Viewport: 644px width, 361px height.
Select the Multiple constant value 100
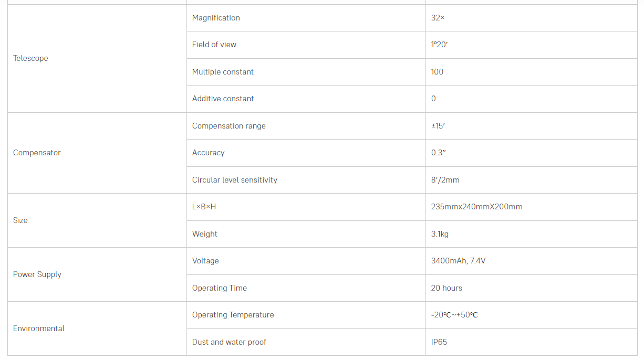[437, 72]
